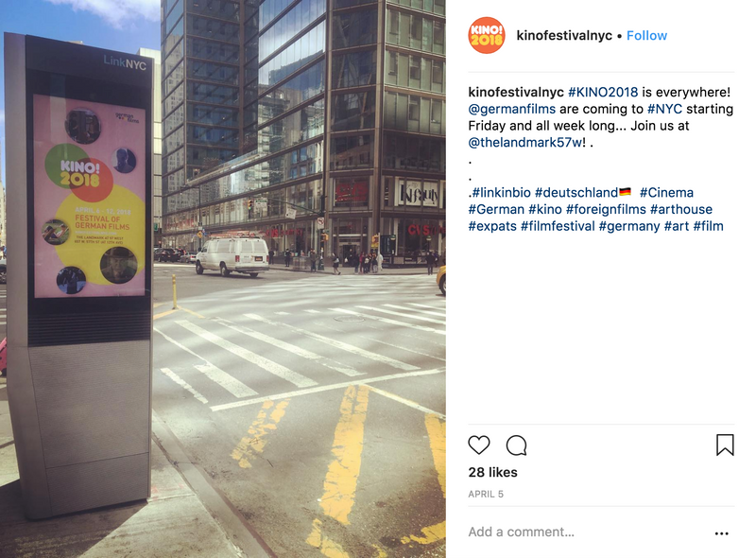Screen dimensions: 756x558
Task: Open the April 5 post date link
Action: pos(486,495)
